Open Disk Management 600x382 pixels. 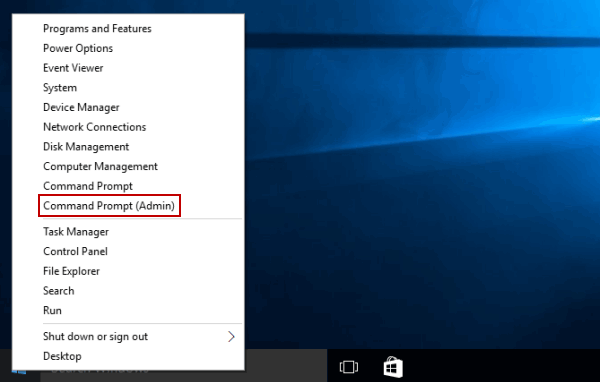[x=86, y=147]
